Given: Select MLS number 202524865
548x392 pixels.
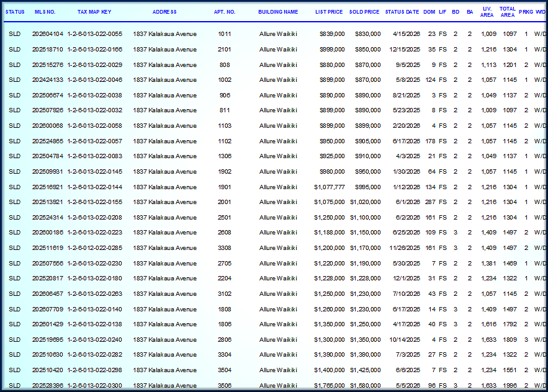Looking at the screenshot, I should (48, 141).
